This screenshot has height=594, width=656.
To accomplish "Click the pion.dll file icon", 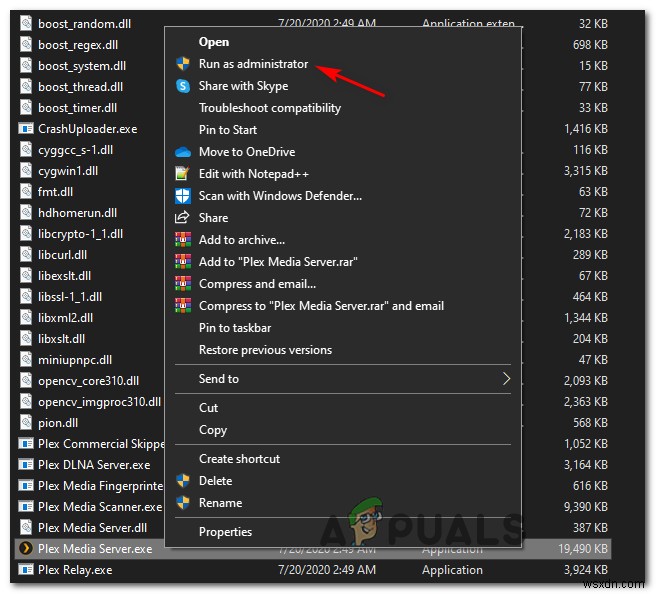I will (26, 422).
